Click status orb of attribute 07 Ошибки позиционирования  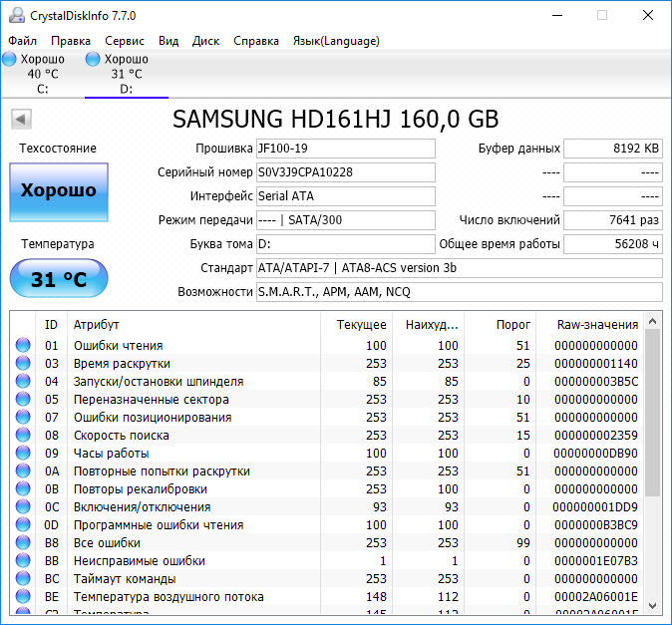pos(23,418)
